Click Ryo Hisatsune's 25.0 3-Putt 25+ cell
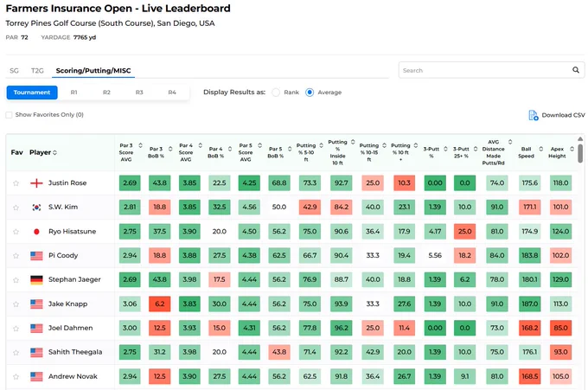Image resolution: width=588 pixels, height=390 pixels. 464,232
